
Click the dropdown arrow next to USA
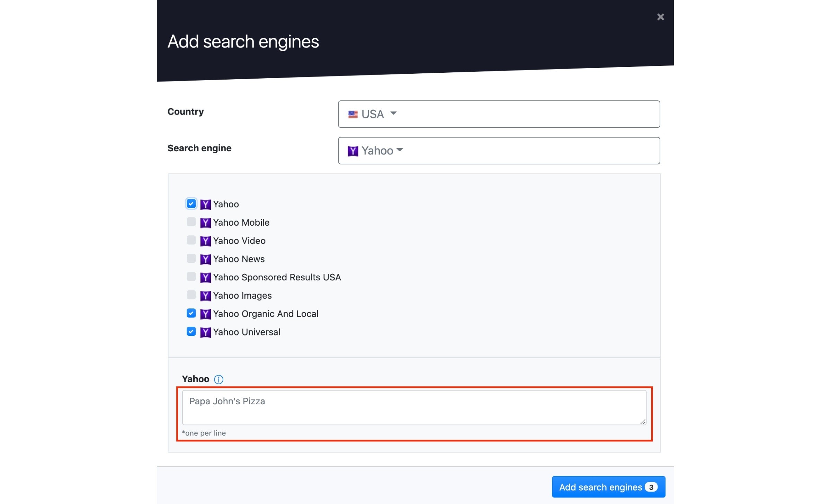[393, 113]
